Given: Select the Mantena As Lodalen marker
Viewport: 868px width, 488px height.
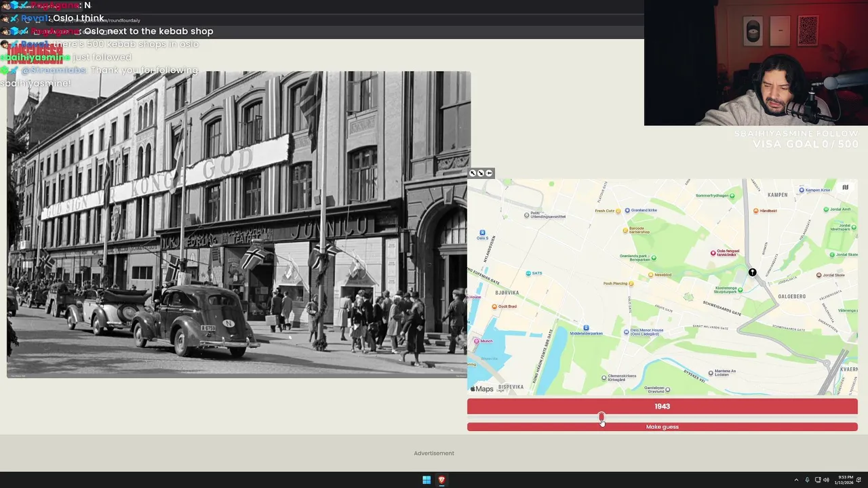Looking at the screenshot, I should point(711,372).
